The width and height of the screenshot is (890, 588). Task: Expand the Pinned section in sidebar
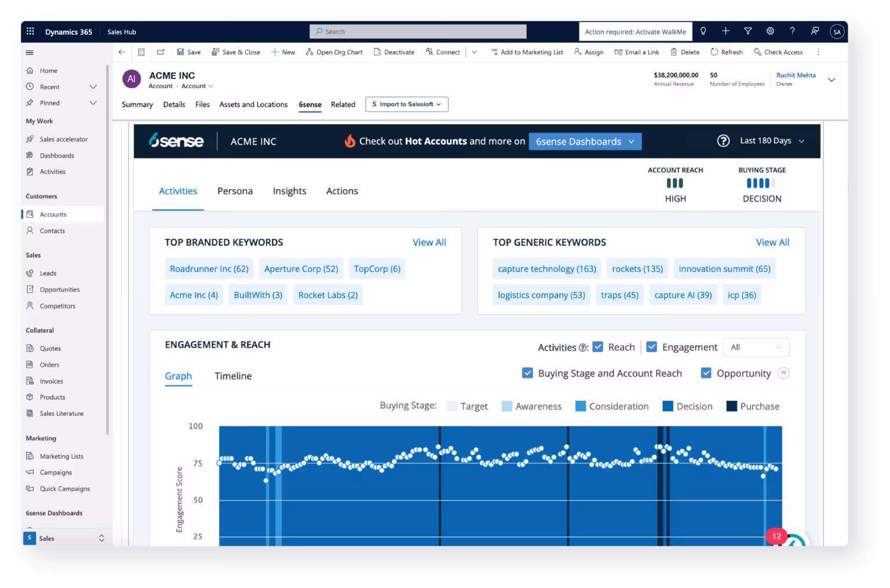tap(93, 103)
